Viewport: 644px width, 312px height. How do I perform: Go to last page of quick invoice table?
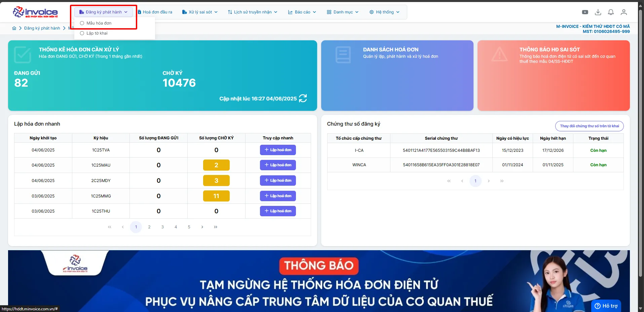click(216, 227)
